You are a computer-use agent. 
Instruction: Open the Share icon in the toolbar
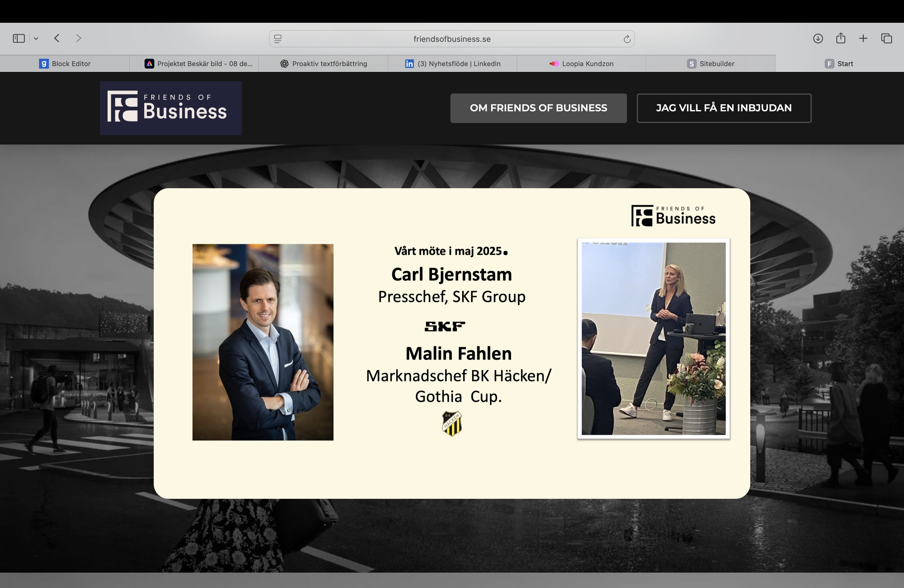click(841, 38)
